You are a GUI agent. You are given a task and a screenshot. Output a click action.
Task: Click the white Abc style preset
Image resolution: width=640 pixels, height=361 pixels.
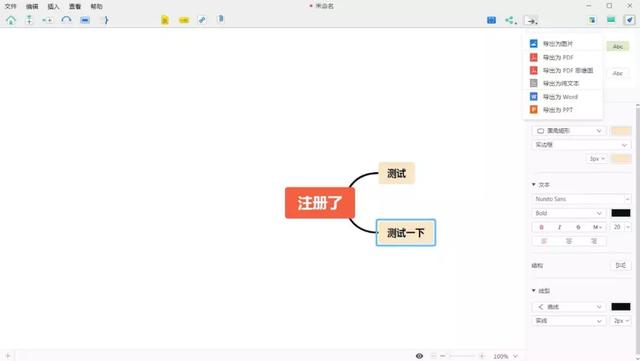point(618,74)
